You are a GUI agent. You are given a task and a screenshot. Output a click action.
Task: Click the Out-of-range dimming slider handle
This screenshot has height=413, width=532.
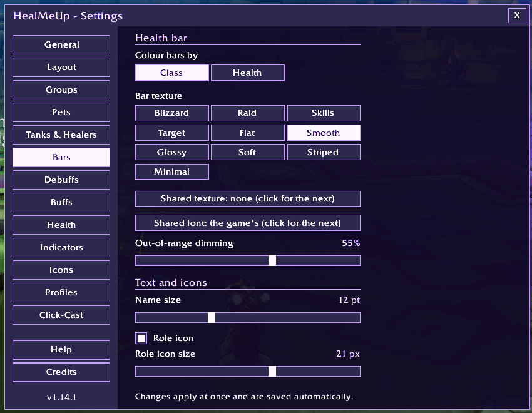point(272,260)
